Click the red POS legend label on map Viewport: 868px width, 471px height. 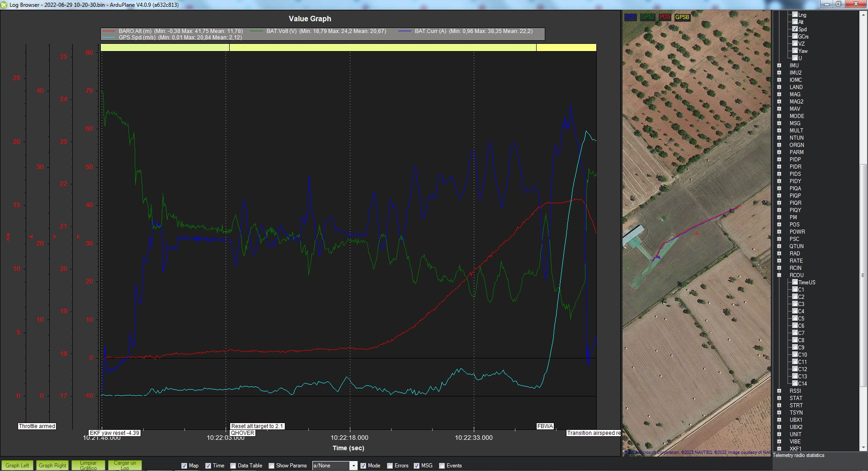coord(665,17)
